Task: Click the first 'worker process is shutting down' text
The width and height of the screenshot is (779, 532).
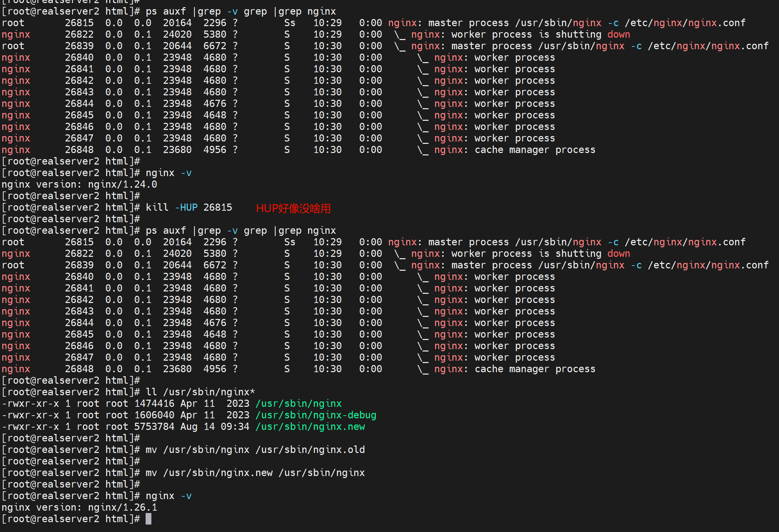Action: tap(540, 34)
